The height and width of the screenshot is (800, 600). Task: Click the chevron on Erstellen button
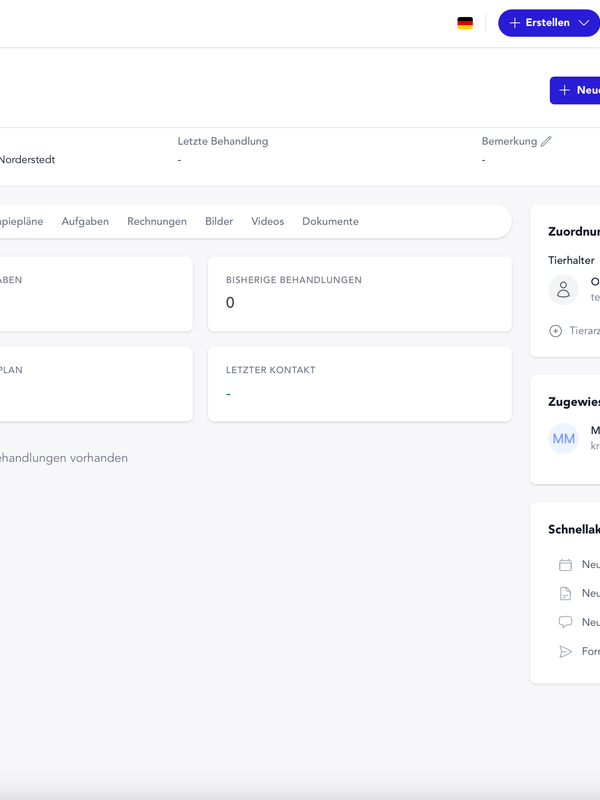(x=584, y=23)
